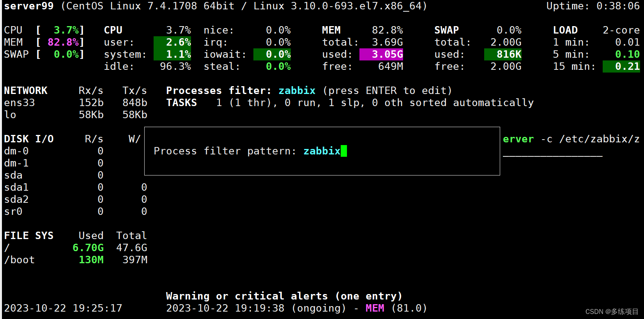This screenshot has width=644, height=319.
Task: Click the LOAD 2-core label
Action: tap(621, 30)
